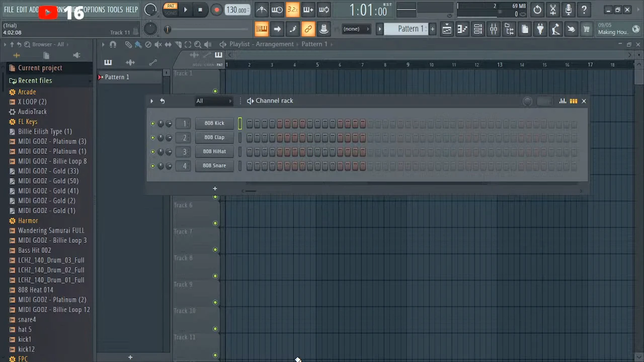
Task: Open the shopping cart content library
Action: pyautogui.click(x=587, y=29)
